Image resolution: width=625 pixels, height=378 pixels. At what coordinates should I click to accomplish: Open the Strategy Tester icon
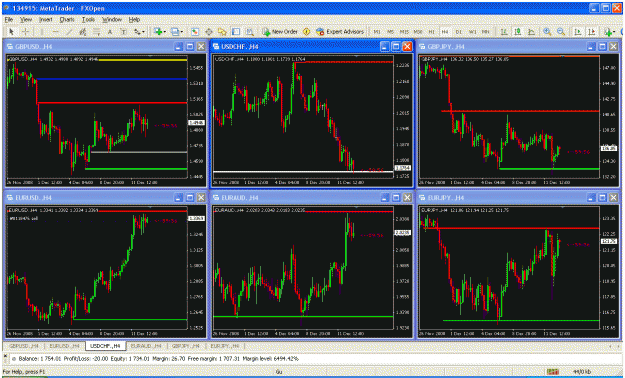click(x=250, y=32)
